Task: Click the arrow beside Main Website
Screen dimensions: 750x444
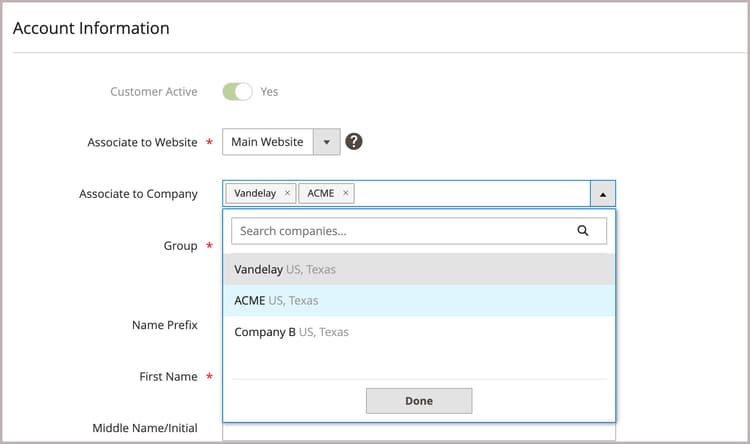Action: [327, 142]
